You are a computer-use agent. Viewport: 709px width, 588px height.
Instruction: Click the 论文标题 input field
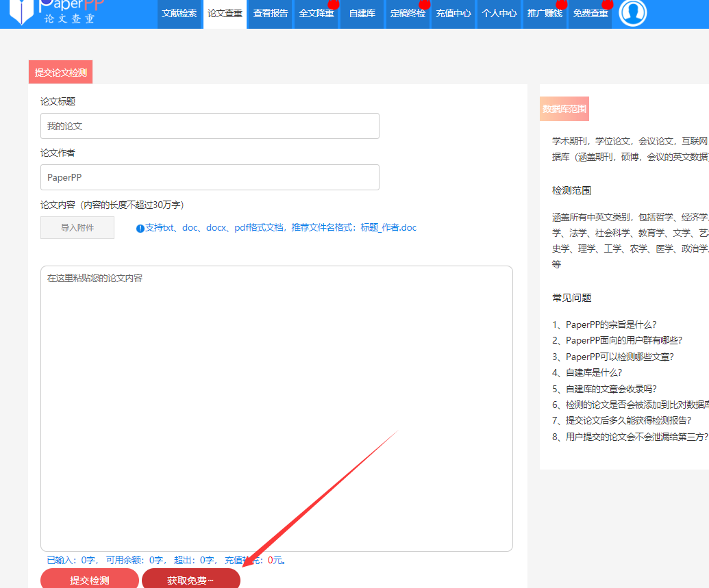click(x=210, y=126)
